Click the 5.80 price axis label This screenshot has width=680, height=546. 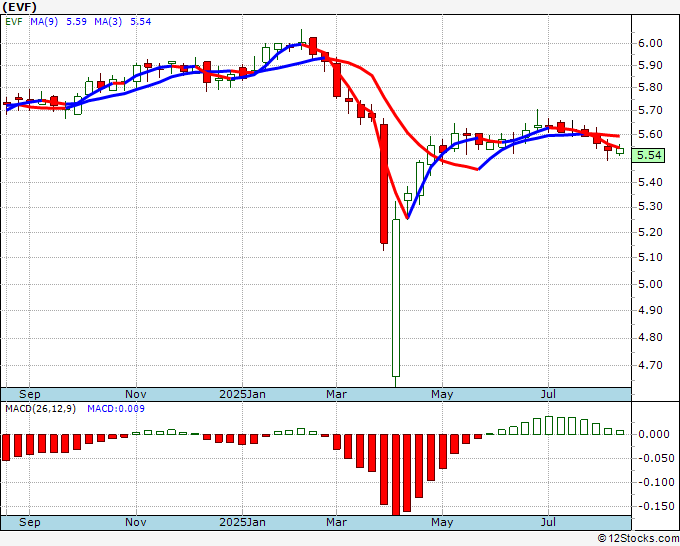[650, 88]
